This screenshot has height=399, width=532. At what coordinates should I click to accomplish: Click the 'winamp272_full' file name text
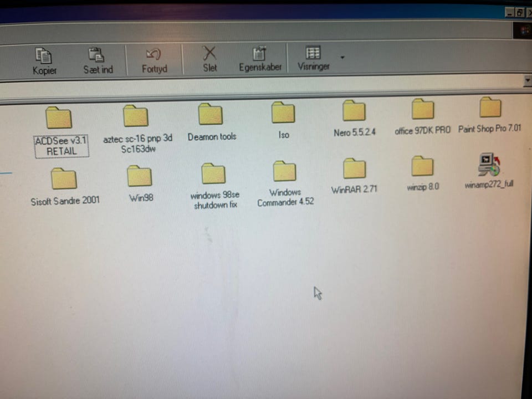[x=489, y=185]
